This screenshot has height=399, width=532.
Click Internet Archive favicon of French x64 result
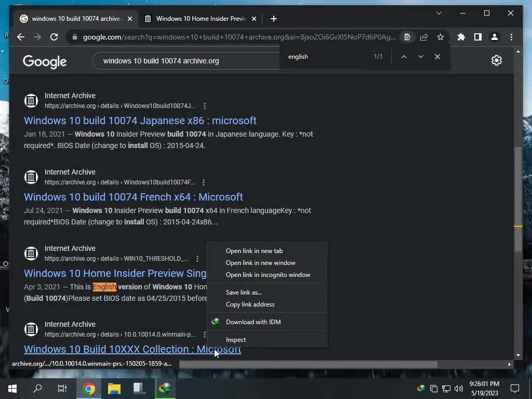(31, 177)
